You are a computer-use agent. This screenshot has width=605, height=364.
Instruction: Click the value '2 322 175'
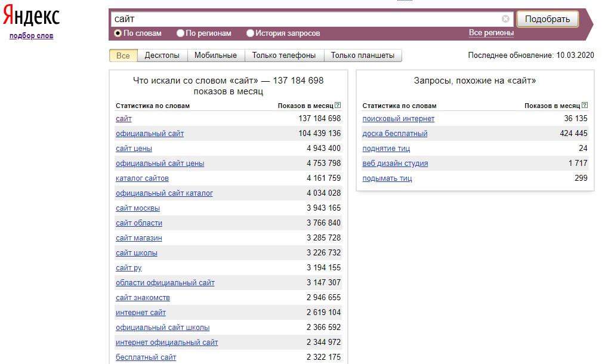324,357
